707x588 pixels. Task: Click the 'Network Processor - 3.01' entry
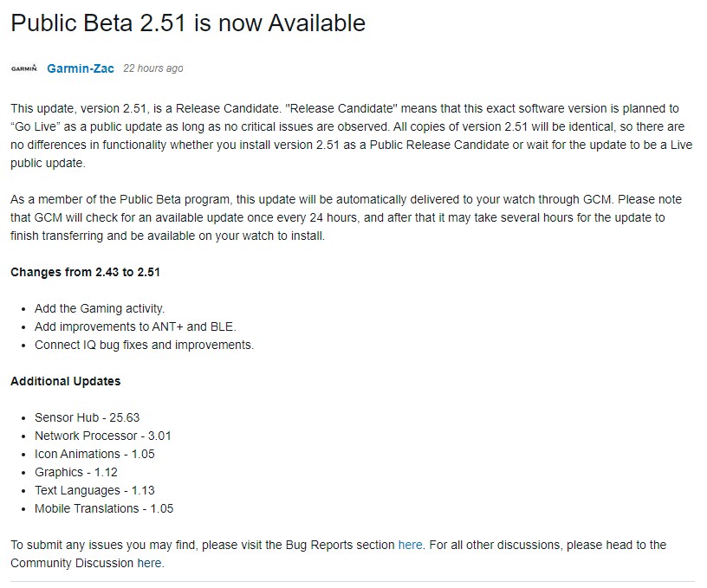(102, 436)
